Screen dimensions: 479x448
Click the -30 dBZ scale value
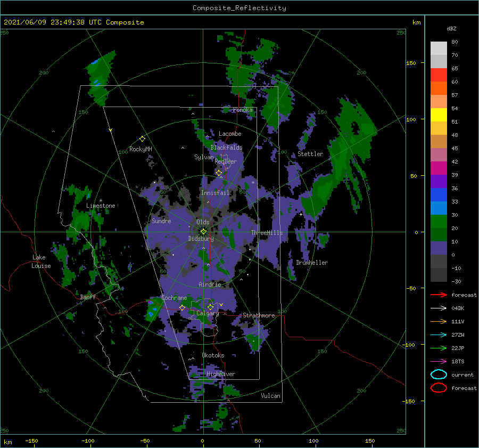[x=457, y=282]
